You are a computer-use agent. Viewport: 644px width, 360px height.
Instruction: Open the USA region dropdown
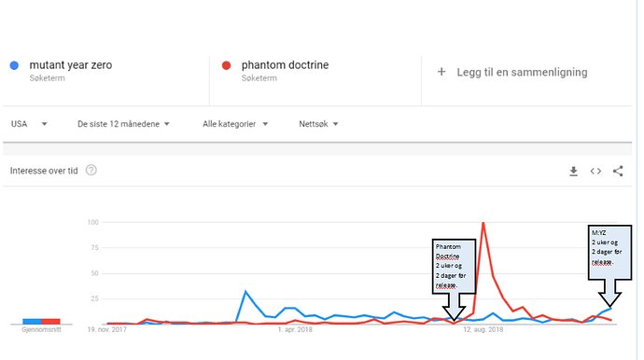click(29, 124)
